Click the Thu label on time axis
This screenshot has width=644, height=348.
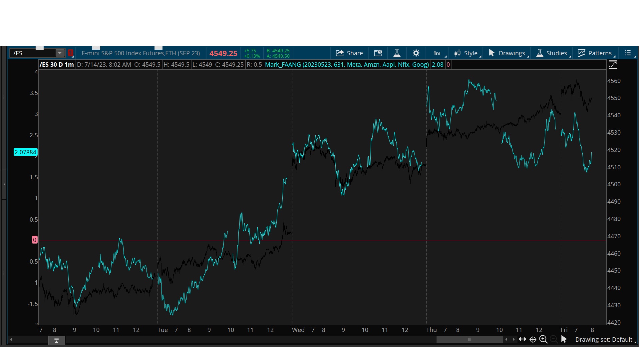click(432, 330)
